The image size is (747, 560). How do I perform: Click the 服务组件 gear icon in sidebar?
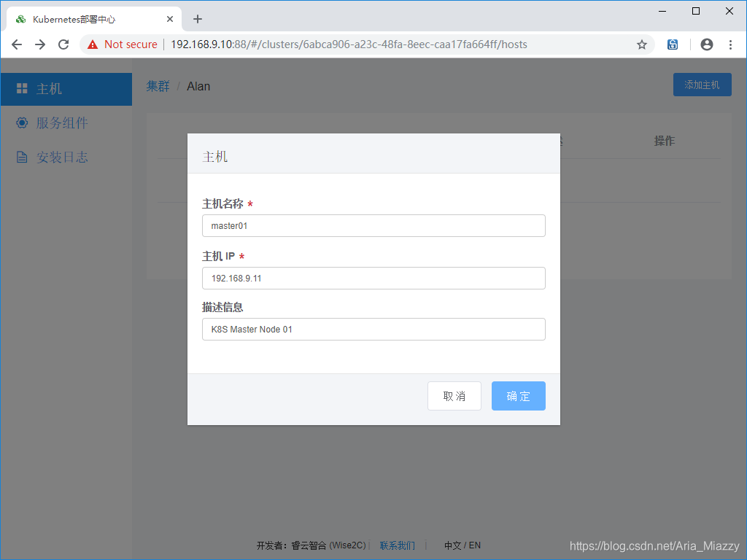22,122
